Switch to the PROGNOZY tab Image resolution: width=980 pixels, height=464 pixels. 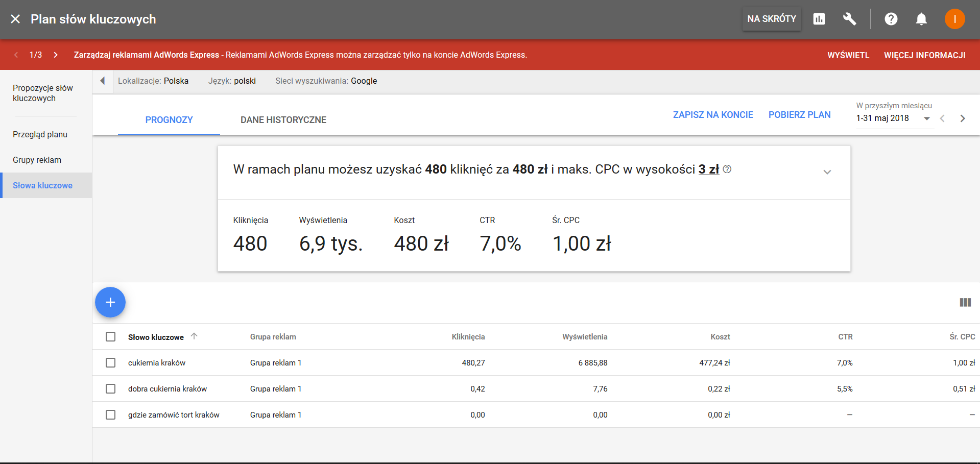click(x=169, y=120)
